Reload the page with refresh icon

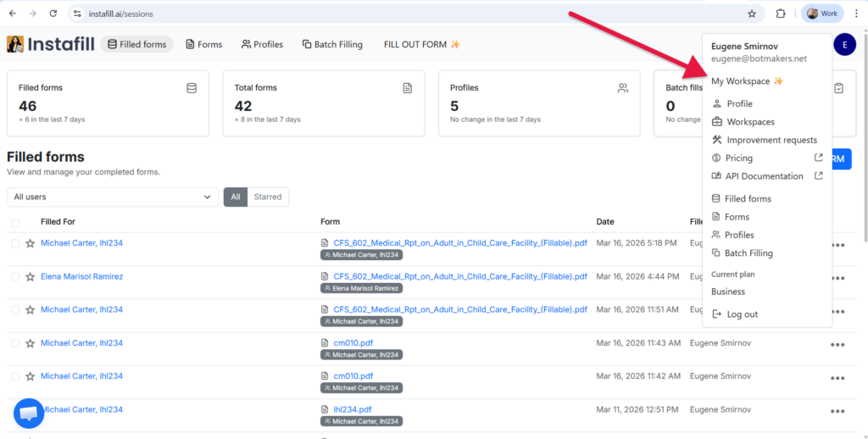(x=53, y=14)
